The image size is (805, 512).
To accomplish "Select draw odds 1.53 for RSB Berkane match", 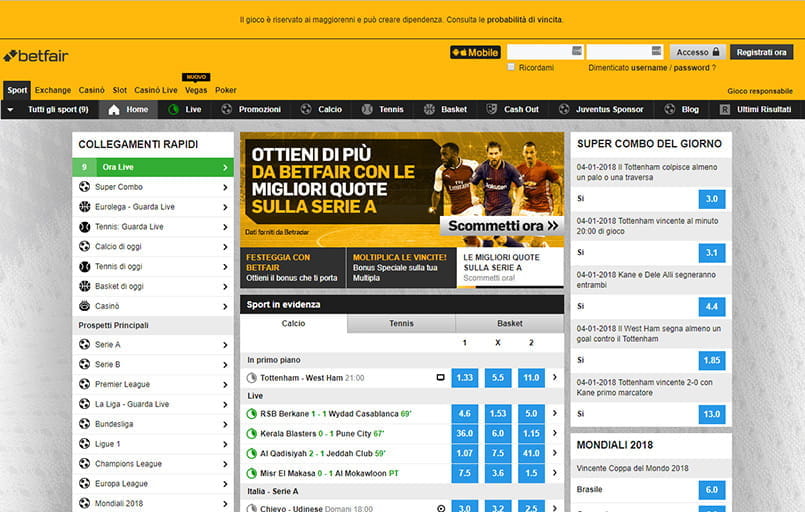I will pyautogui.click(x=498, y=413).
